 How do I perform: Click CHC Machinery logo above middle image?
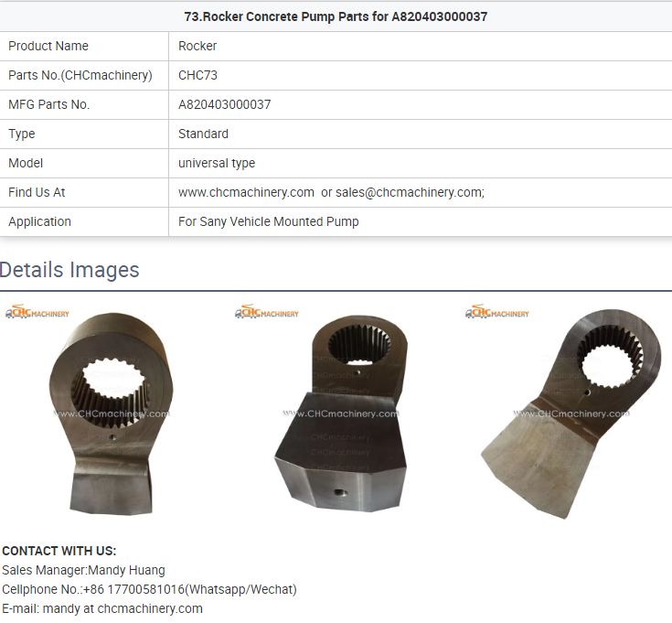[267, 312]
